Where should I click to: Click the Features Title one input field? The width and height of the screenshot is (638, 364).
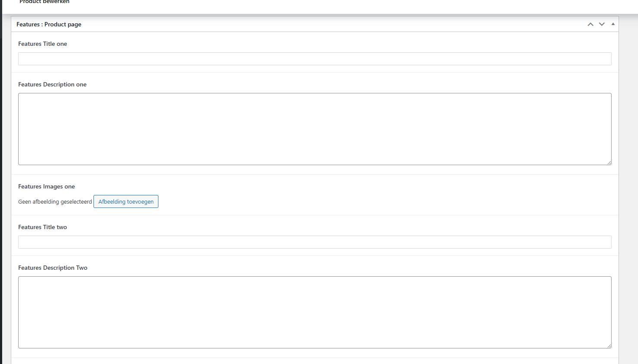point(315,59)
